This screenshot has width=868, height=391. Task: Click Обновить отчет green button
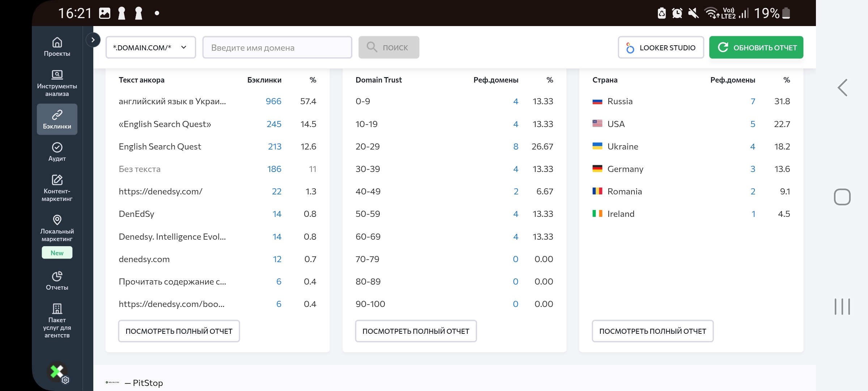tap(756, 47)
